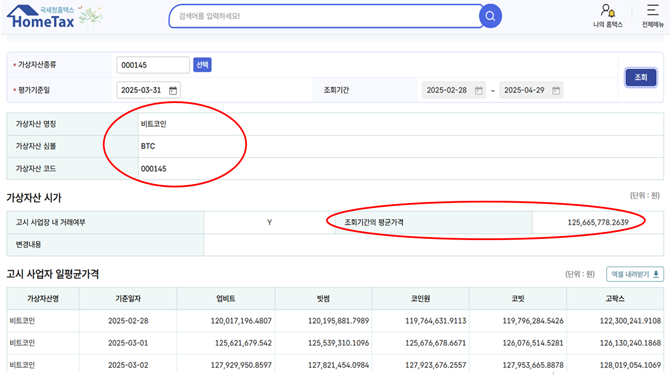Click 고팍스 price 126,130,240.1868
The image size is (670, 377).
[630, 343]
